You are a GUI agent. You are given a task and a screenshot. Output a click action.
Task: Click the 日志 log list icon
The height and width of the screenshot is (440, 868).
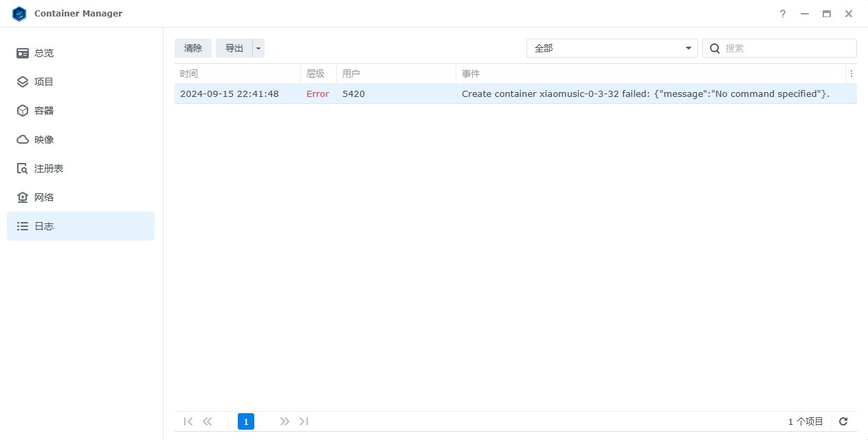[x=23, y=226]
